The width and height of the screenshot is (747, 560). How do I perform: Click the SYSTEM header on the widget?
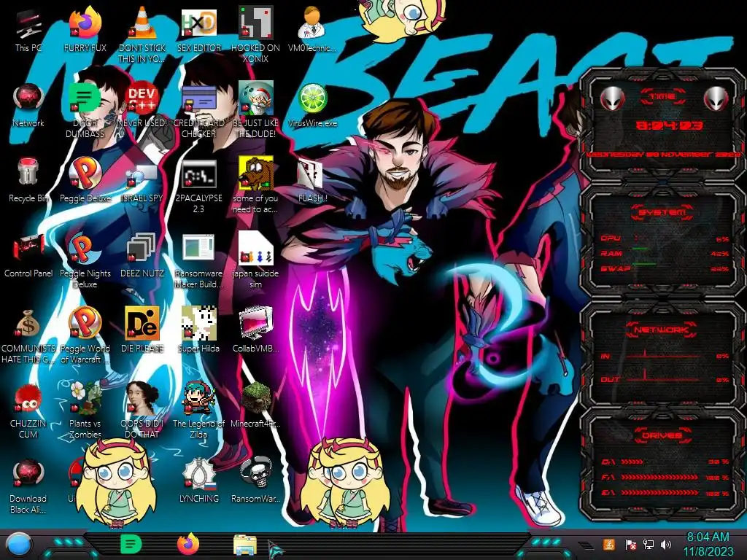662,212
